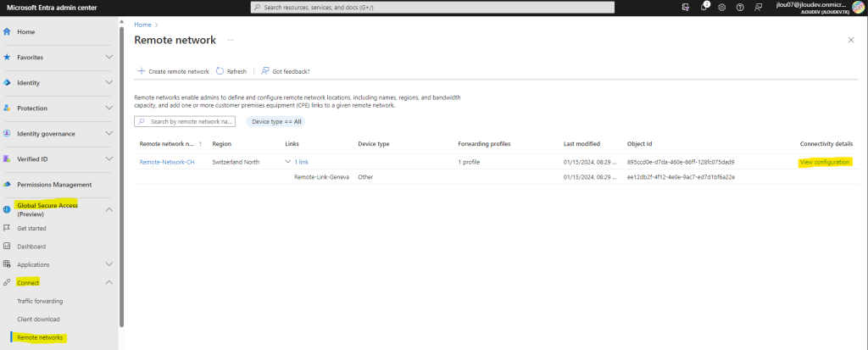Click the Favorites star icon

click(7, 58)
